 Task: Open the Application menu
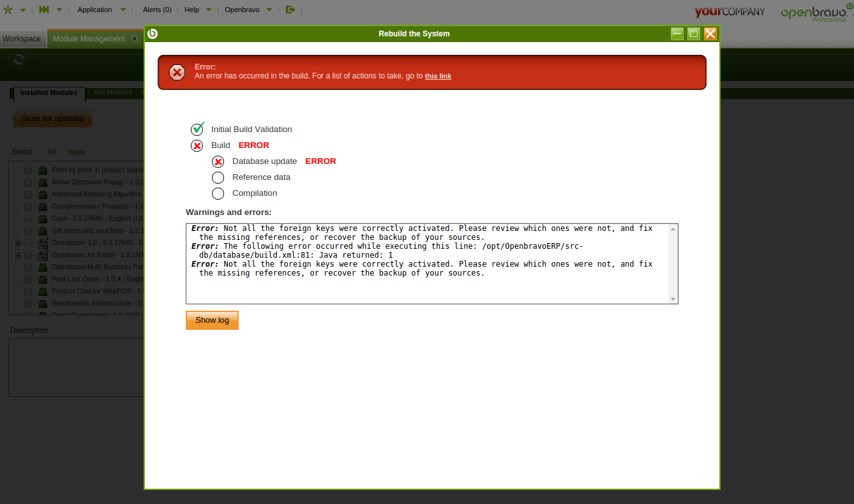[x=101, y=10]
